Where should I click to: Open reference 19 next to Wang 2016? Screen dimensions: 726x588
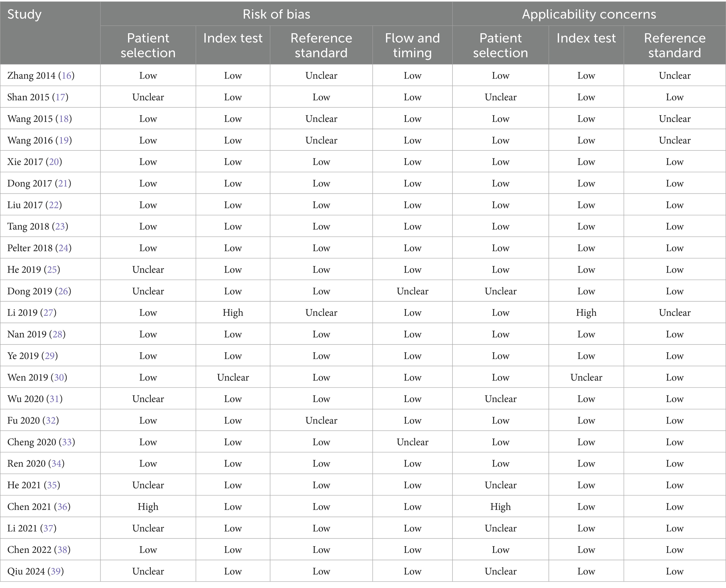[x=64, y=140]
